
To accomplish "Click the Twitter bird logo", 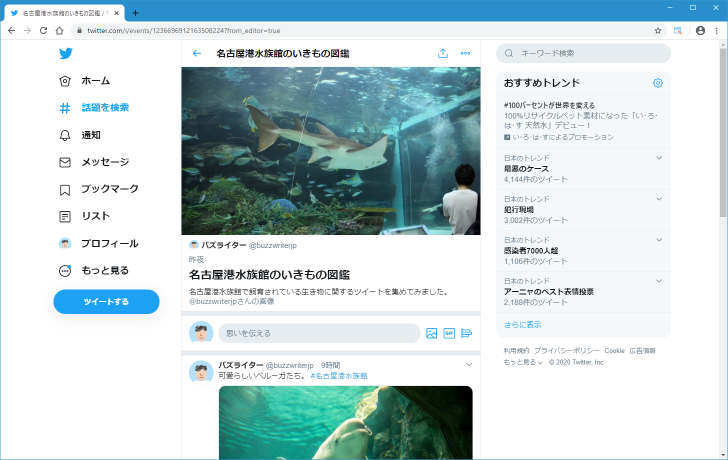I will click(x=65, y=53).
